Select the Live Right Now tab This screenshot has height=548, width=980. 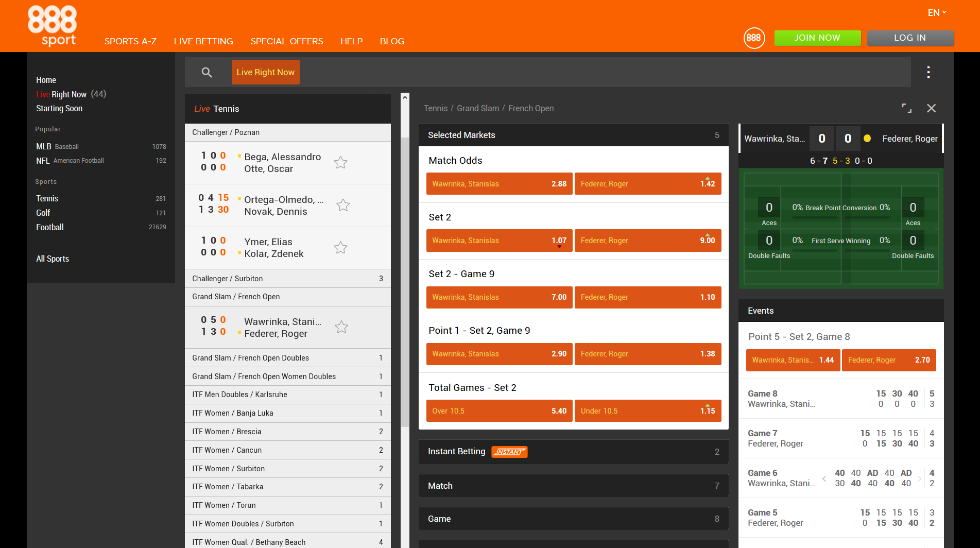point(266,72)
